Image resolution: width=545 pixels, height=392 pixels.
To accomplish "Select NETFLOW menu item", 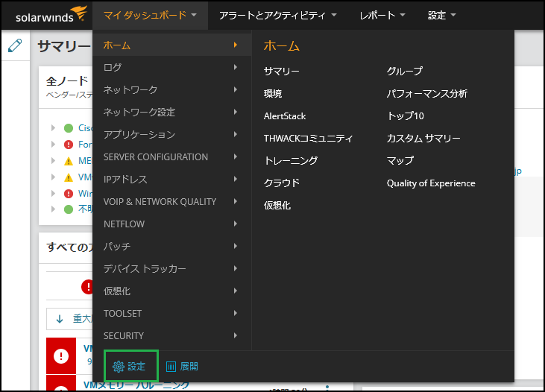I will (172, 224).
